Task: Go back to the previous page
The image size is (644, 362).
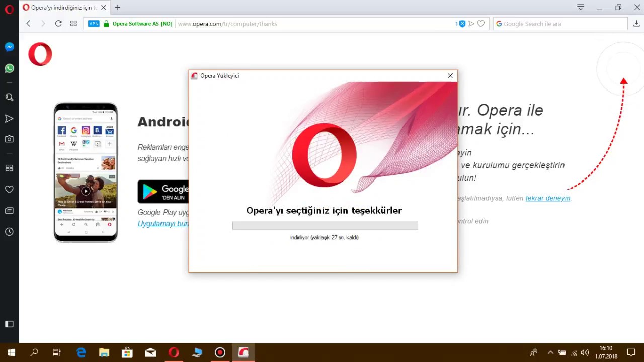Action: click(28, 24)
